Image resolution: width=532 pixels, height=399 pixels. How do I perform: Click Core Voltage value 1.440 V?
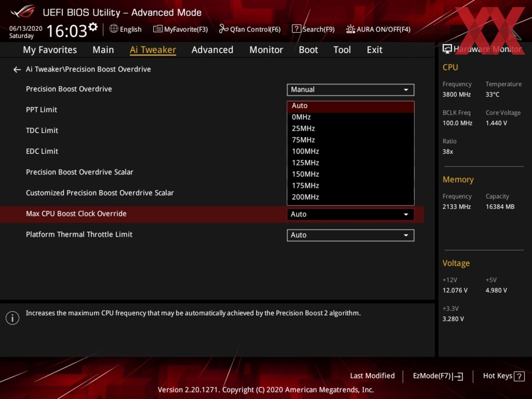click(x=496, y=123)
